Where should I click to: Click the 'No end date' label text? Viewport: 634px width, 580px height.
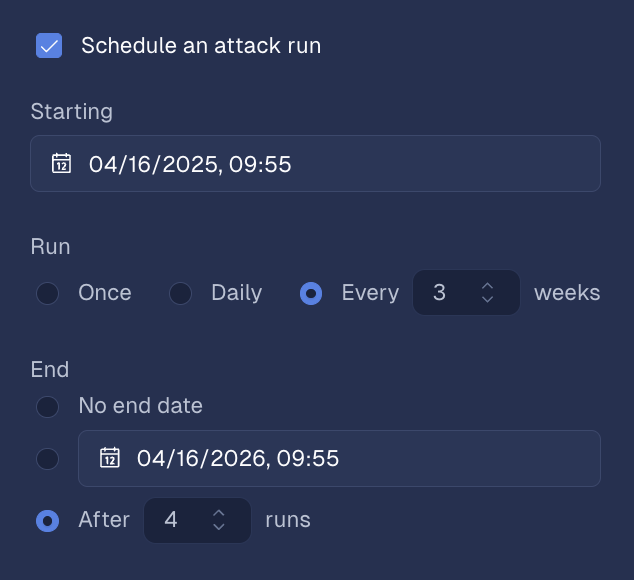pyautogui.click(x=141, y=406)
